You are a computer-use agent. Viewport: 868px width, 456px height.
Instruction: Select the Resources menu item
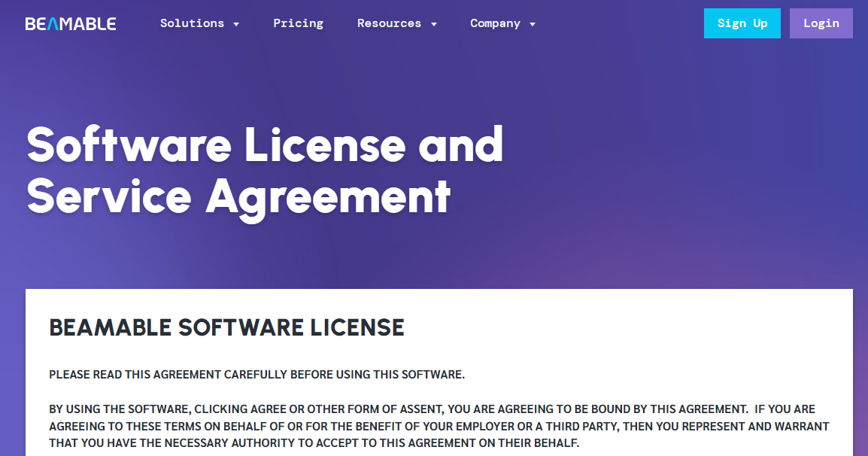click(390, 23)
